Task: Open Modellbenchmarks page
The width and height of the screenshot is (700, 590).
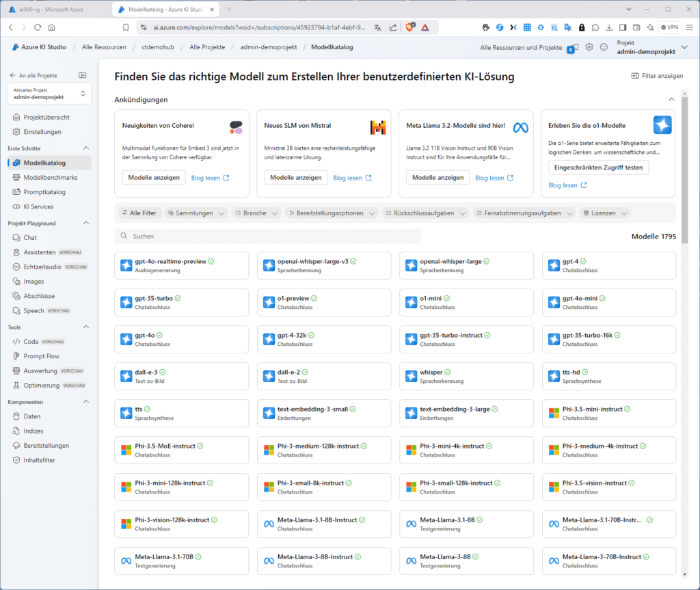Action: point(51,177)
